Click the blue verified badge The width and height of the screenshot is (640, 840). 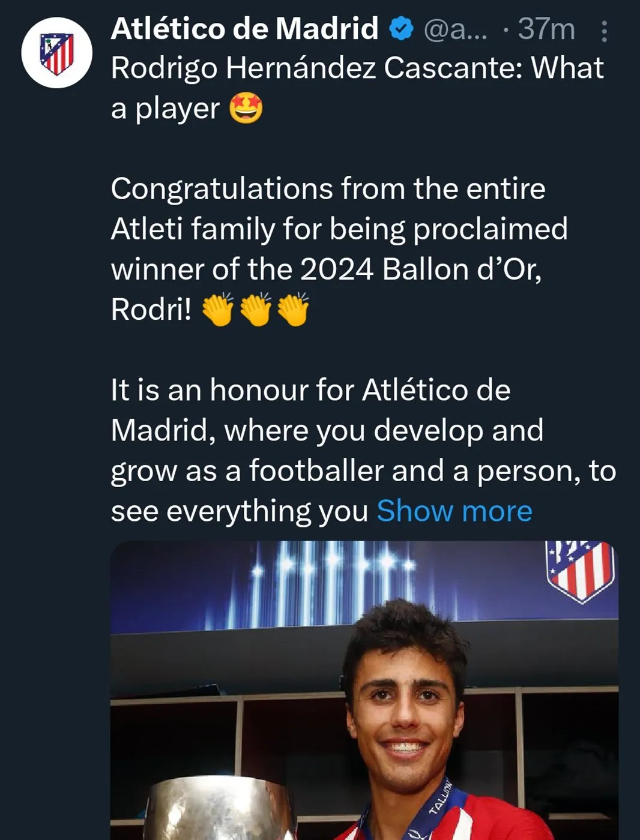click(402, 29)
